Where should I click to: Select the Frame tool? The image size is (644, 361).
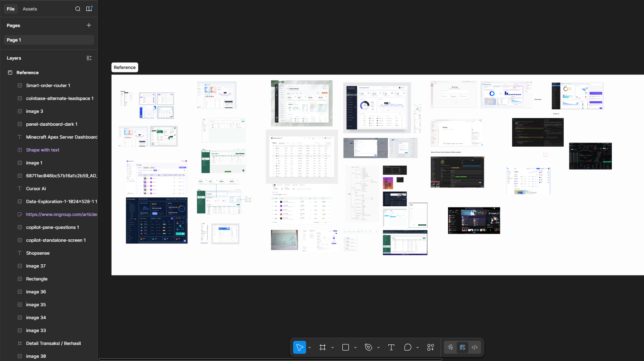pyautogui.click(x=323, y=347)
